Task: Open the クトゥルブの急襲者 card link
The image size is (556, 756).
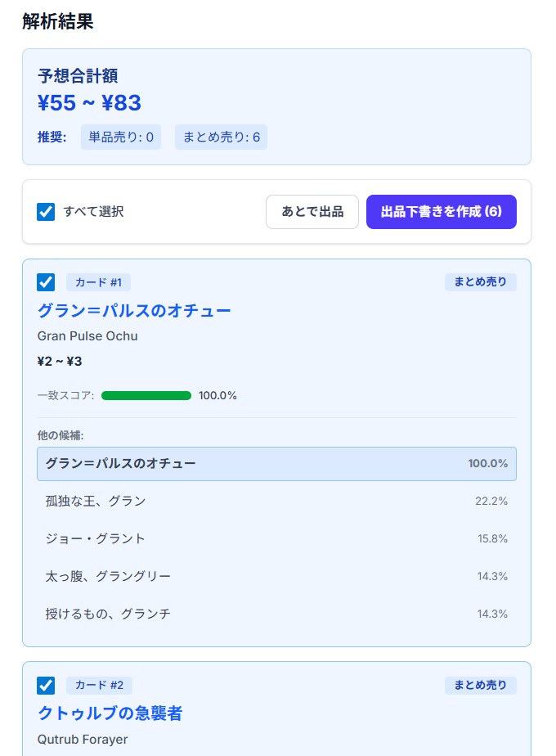Action: click(x=109, y=713)
